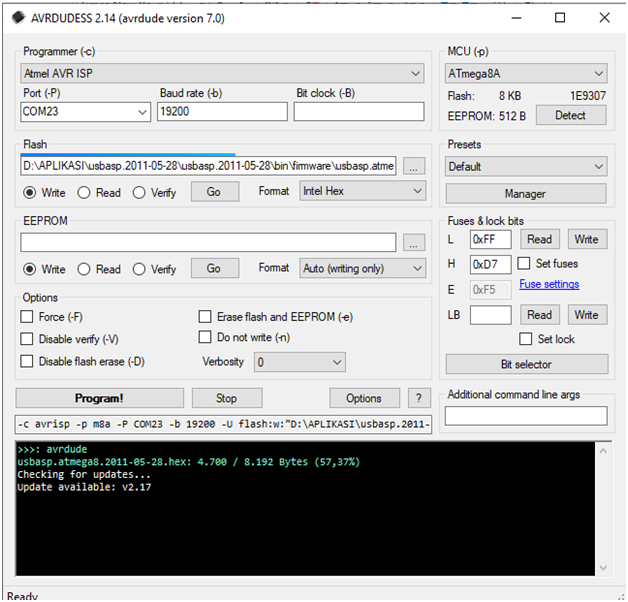Screen dimensions: 628x602
Task: Browse for flash file using ellipsis button
Action: [414, 165]
